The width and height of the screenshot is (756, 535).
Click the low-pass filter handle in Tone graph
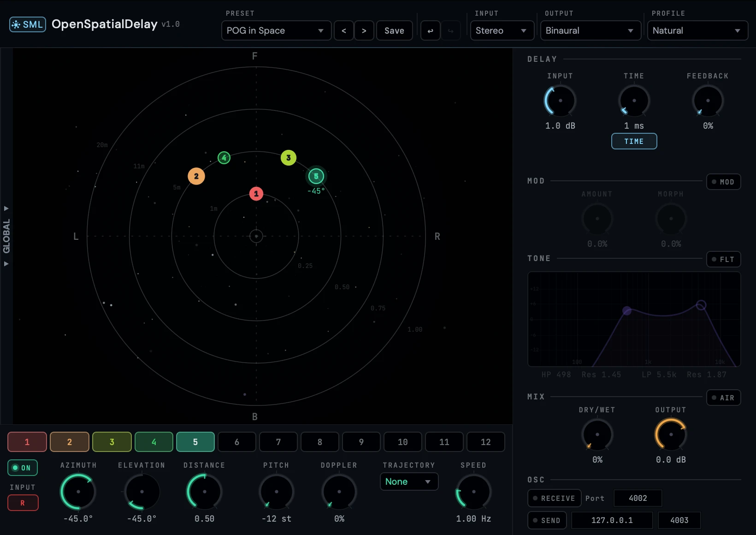click(701, 305)
